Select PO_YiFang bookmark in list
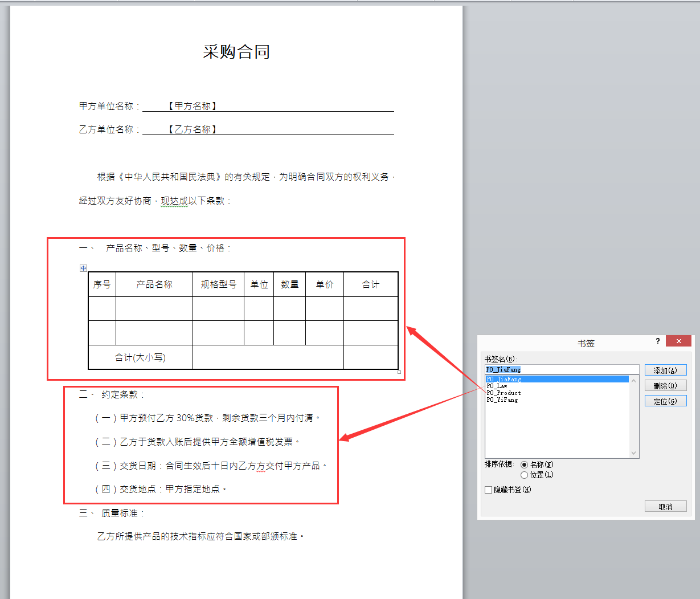Image resolution: width=700 pixels, height=599 pixels. pyautogui.click(x=502, y=400)
